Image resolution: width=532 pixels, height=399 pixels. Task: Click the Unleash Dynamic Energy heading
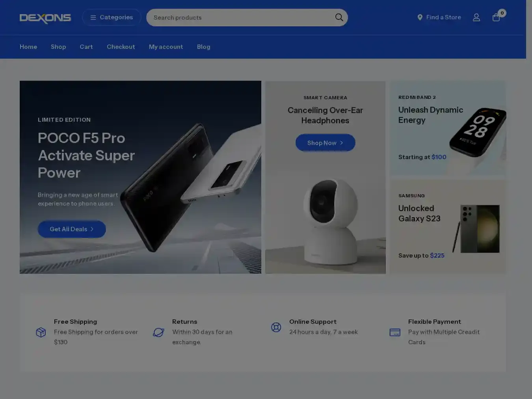(x=431, y=115)
